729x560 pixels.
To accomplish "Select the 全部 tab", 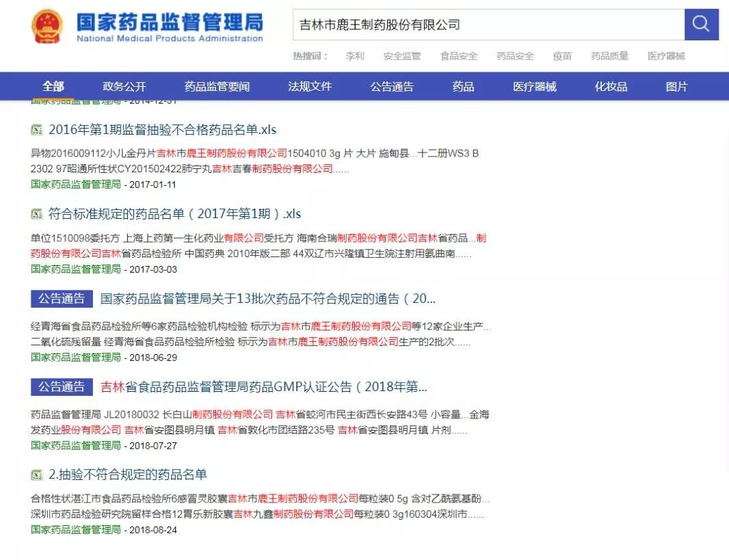I will pyautogui.click(x=53, y=86).
